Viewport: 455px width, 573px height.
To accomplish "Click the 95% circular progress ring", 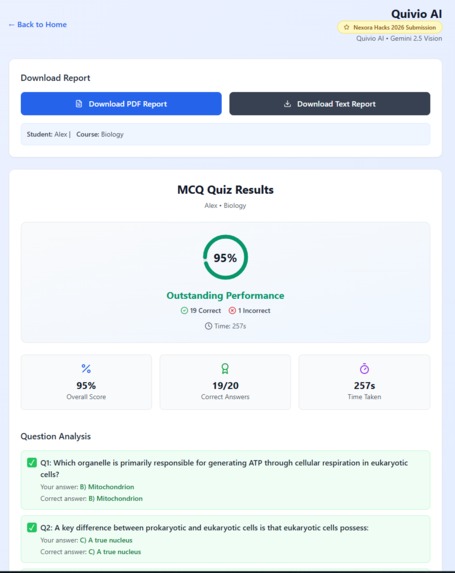I will [225, 257].
